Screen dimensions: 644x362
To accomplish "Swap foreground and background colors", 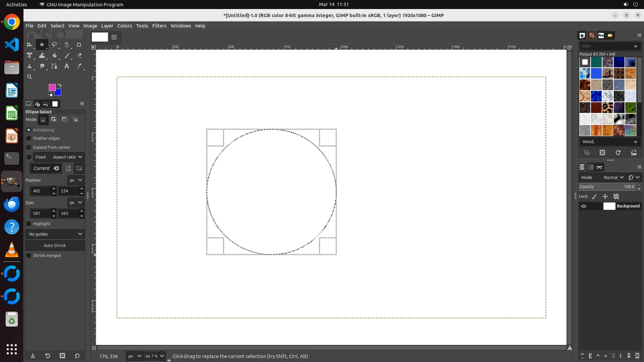I will pos(60,85).
